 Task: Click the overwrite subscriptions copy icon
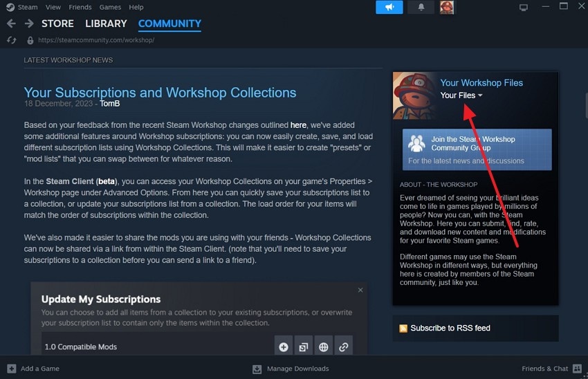304,346
